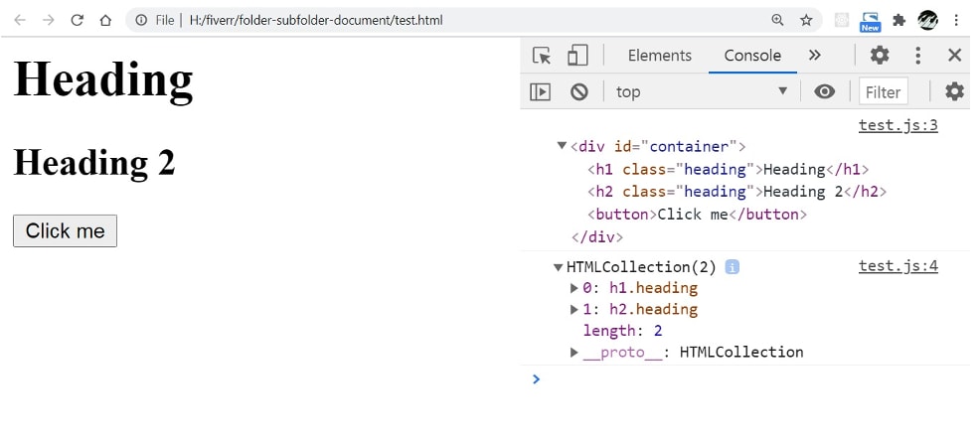Reload the test.html page
The width and height of the screenshot is (980, 446).
point(77,20)
